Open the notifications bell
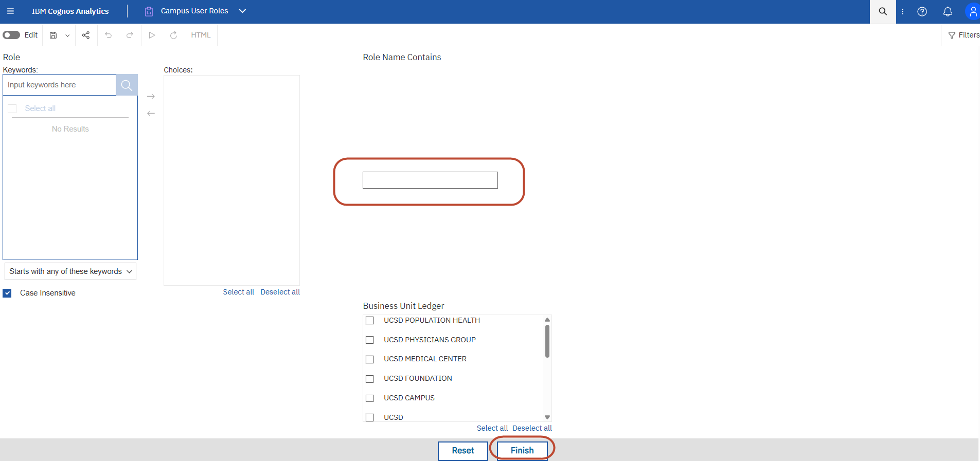The image size is (980, 461). click(948, 11)
